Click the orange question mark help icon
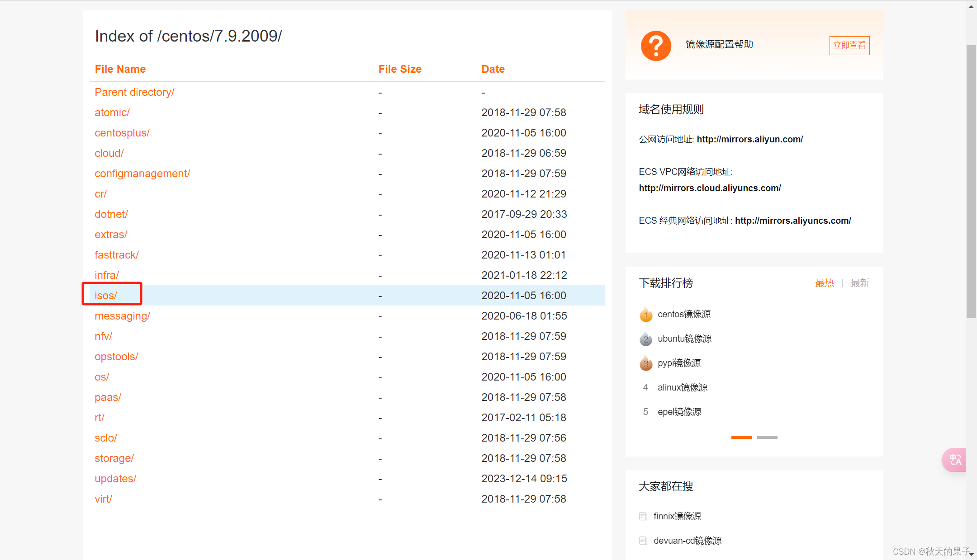This screenshot has width=977, height=560. click(x=655, y=45)
